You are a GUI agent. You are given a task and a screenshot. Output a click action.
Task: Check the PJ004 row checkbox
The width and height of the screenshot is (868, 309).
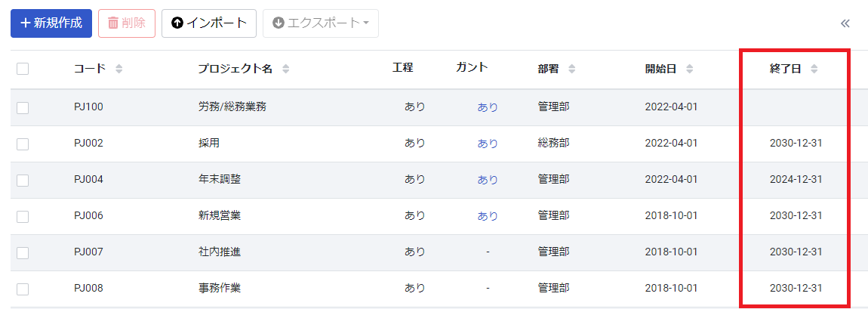coord(23,181)
